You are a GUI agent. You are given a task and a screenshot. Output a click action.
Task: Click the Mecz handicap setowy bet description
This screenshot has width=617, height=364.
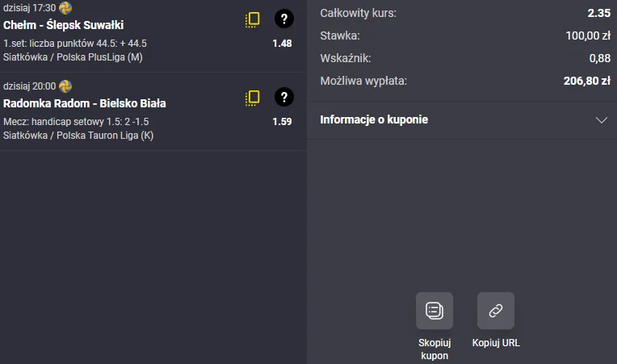pos(76,121)
